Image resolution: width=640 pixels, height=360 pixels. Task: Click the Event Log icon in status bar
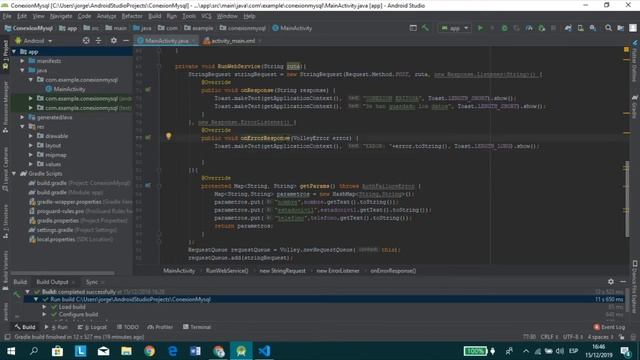[597, 327]
